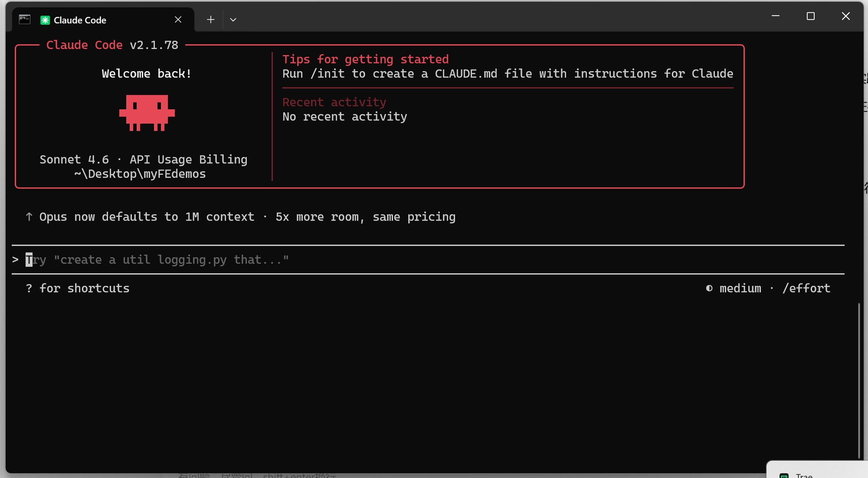The width and height of the screenshot is (868, 478).
Task: Click the up arrow beside Opus notice
Action: 29,217
